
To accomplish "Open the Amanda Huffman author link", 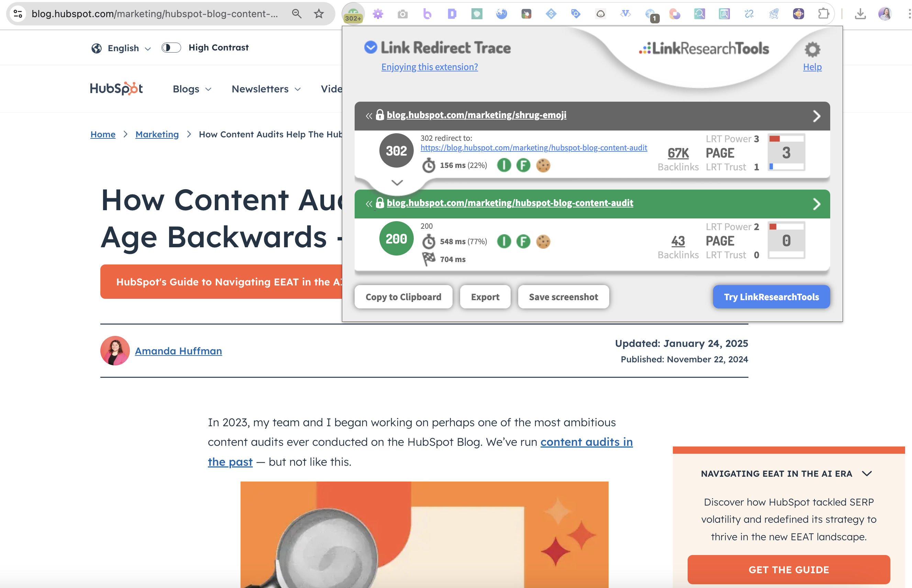I will point(178,351).
